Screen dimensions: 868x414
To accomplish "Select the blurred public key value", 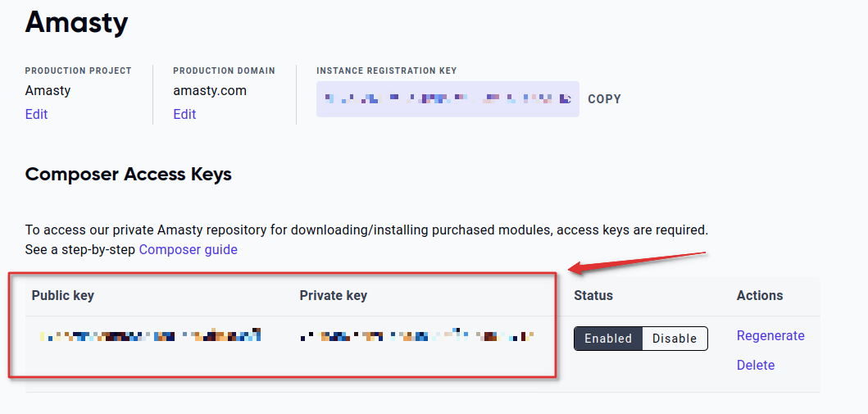I will [151, 335].
